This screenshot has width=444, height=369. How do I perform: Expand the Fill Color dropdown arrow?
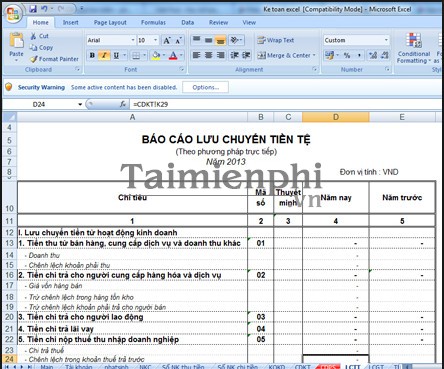click(164, 55)
